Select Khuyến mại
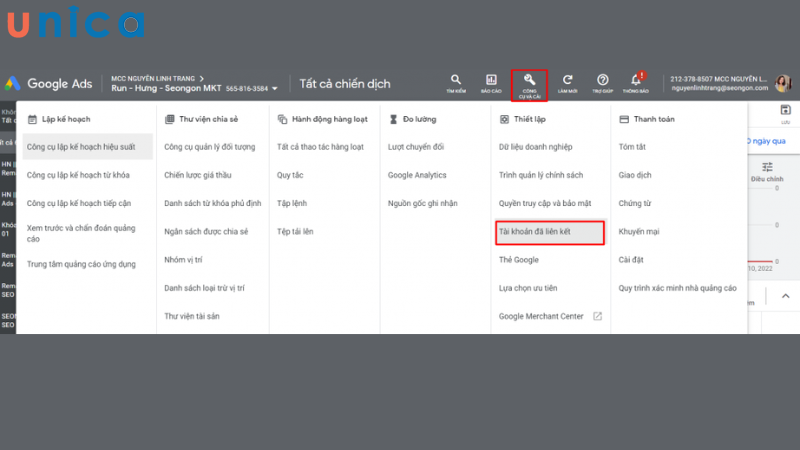This screenshot has height=450, width=800. click(x=639, y=232)
